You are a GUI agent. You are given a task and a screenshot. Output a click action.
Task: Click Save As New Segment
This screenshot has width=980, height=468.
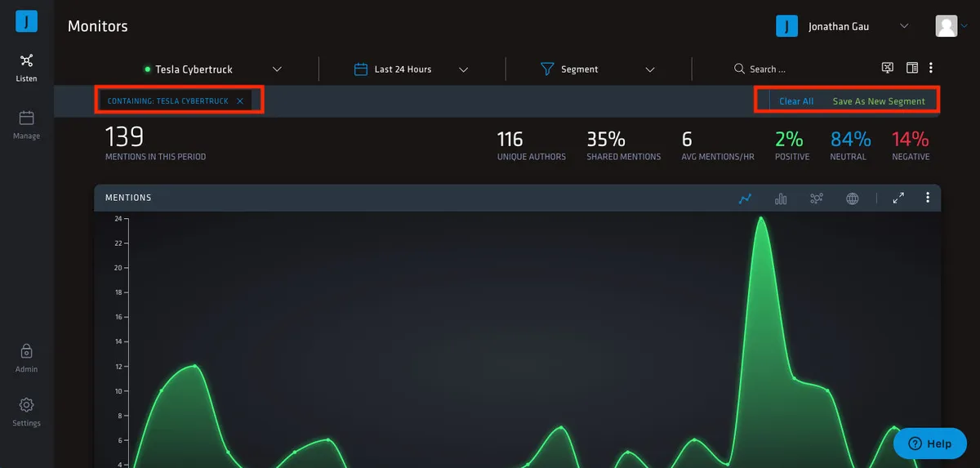(x=879, y=101)
